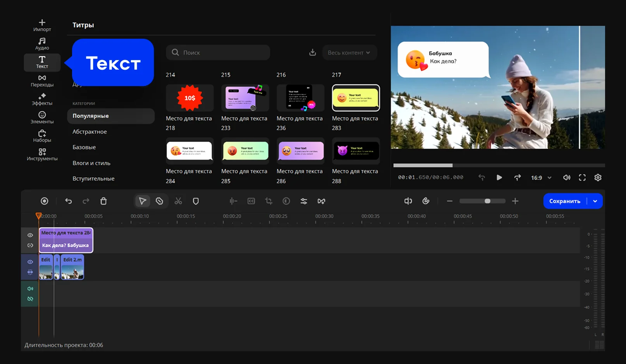
Task: Click the Сохранить button
Action: tap(564, 201)
